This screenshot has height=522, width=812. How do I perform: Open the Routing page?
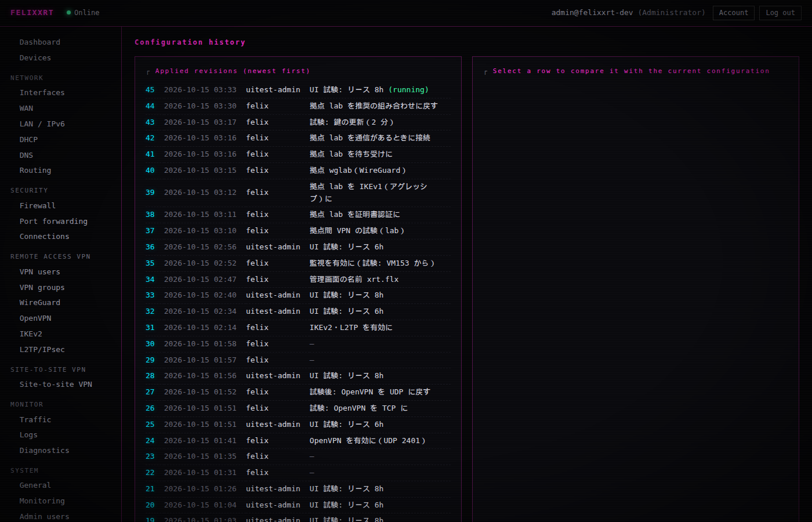tap(35, 171)
